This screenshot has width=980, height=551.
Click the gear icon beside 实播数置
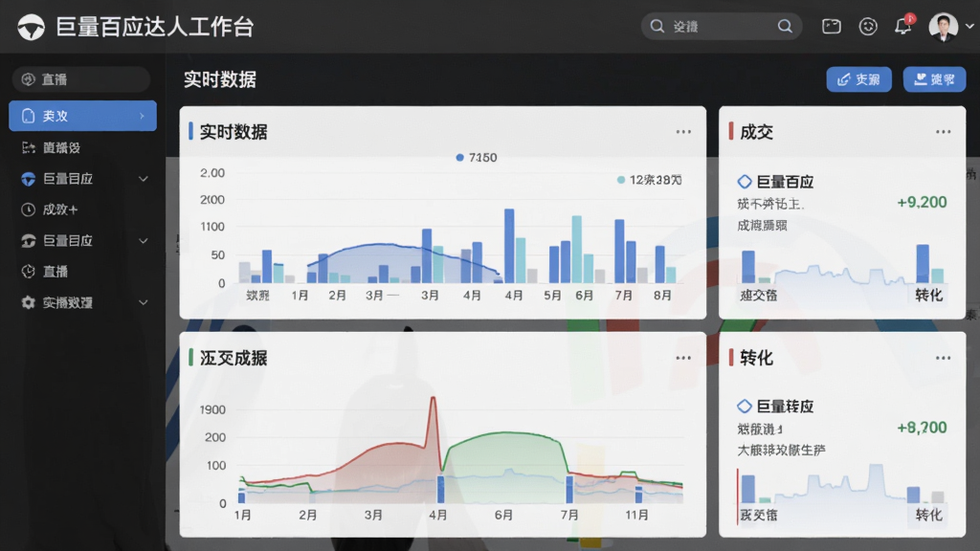click(28, 302)
